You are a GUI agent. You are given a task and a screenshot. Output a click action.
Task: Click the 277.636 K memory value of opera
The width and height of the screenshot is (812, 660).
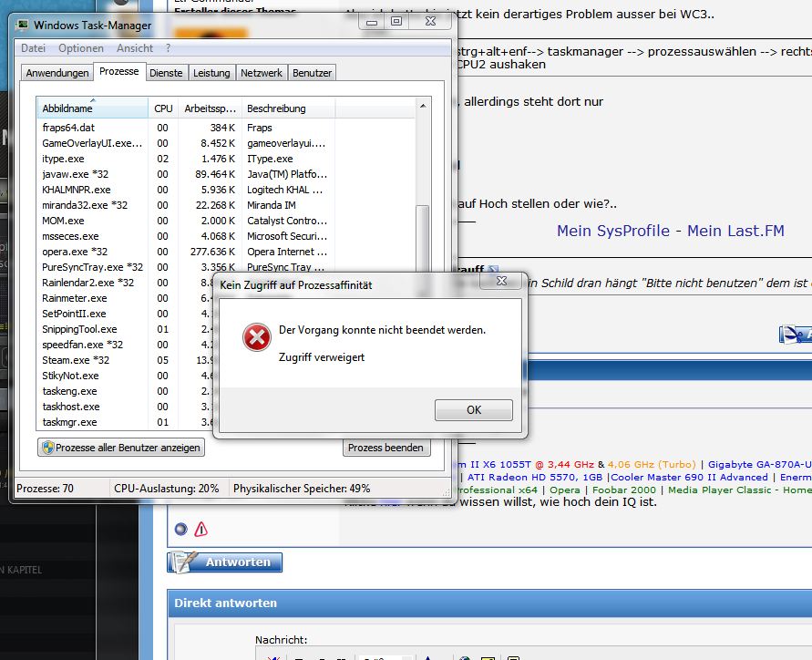tap(212, 252)
